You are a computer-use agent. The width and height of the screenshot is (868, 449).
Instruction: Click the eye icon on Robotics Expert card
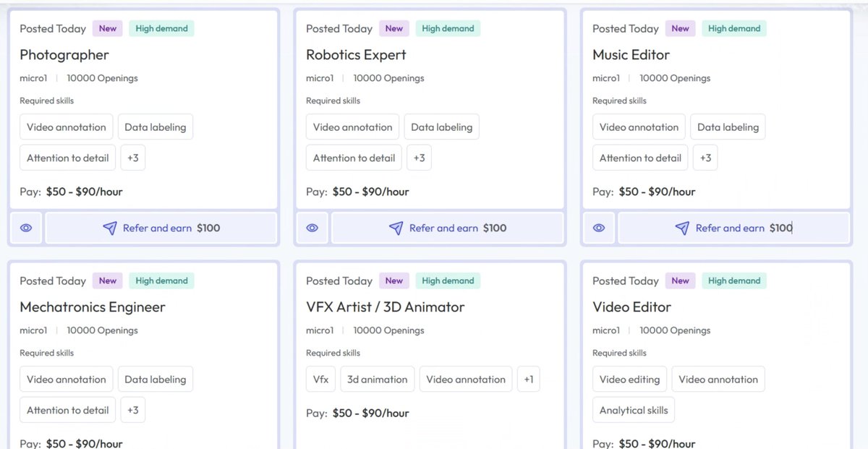tap(312, 228)
